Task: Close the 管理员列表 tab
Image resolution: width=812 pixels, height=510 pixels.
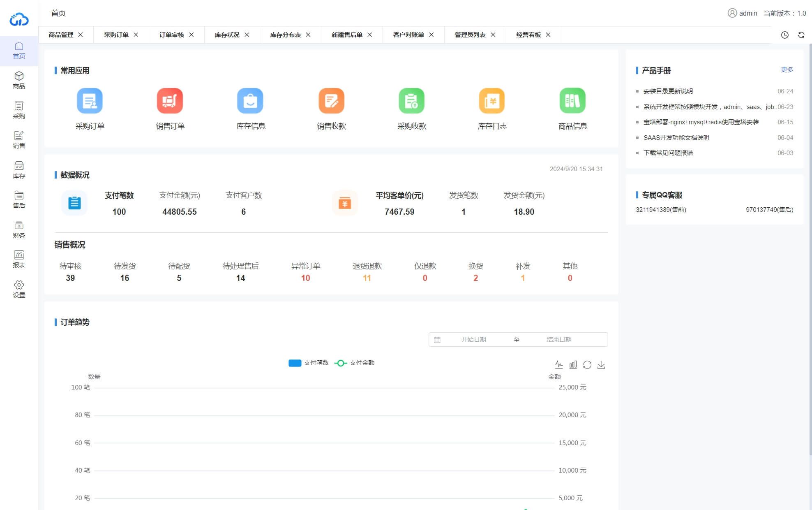Action: 493,35
